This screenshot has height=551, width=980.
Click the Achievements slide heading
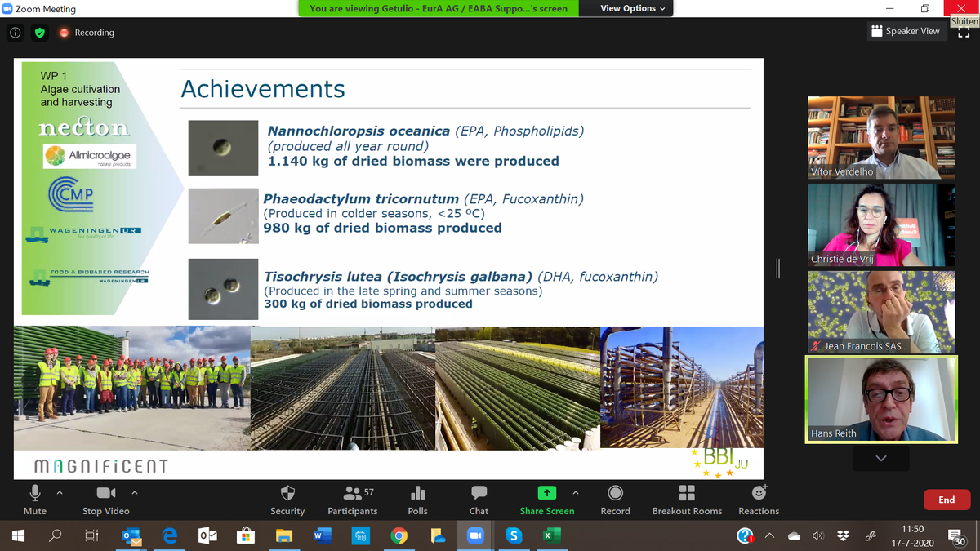point(263,88)
